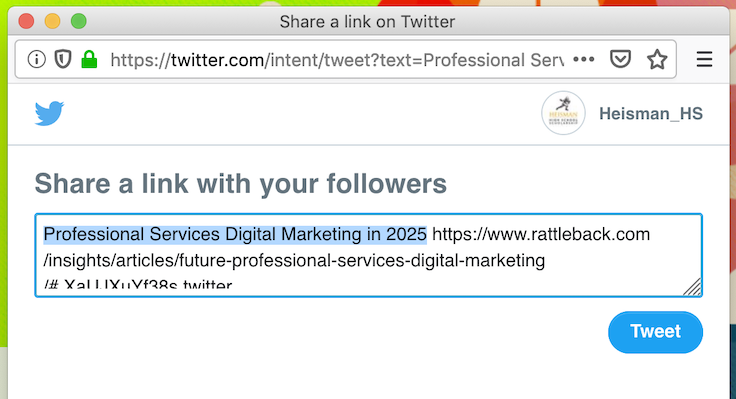
Task: Click the highlighted Professional Services title text
Action: coord(235,234)
